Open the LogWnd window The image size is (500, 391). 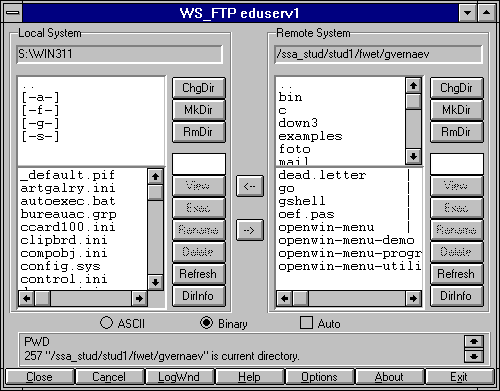click(180, 377)
